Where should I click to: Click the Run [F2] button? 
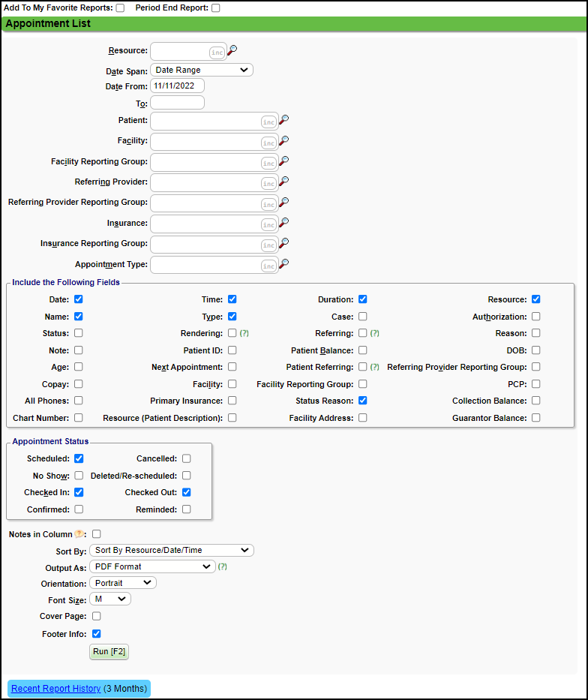click(108, 651)
